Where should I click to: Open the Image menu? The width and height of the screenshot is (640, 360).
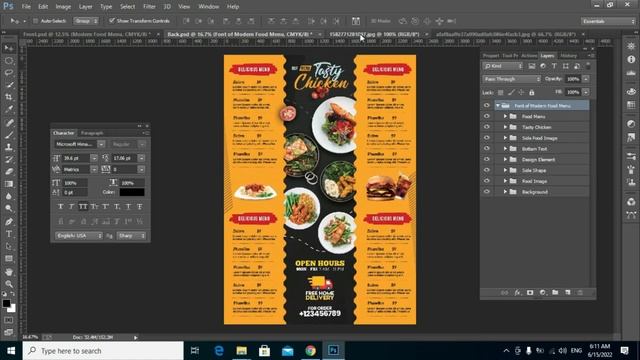[63, 7]
